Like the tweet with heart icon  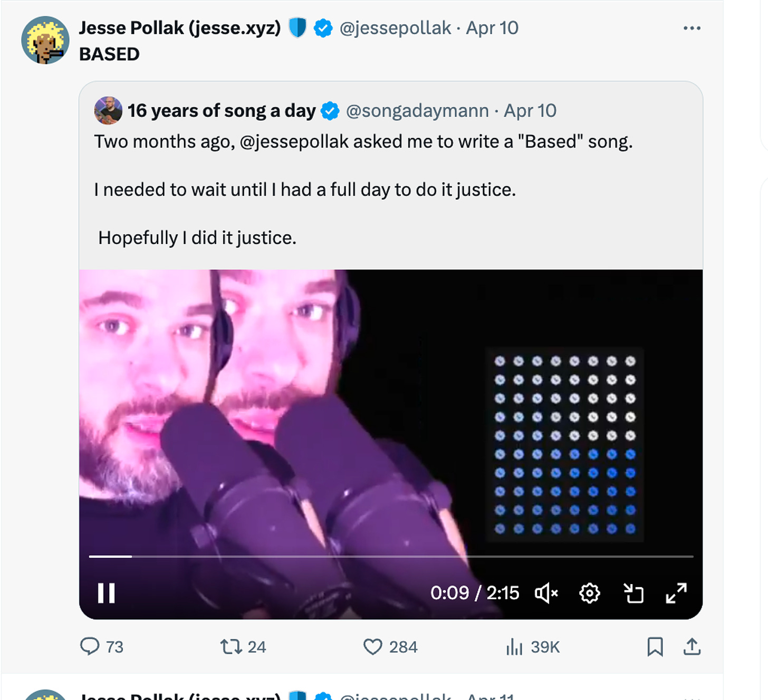(372, 647)
